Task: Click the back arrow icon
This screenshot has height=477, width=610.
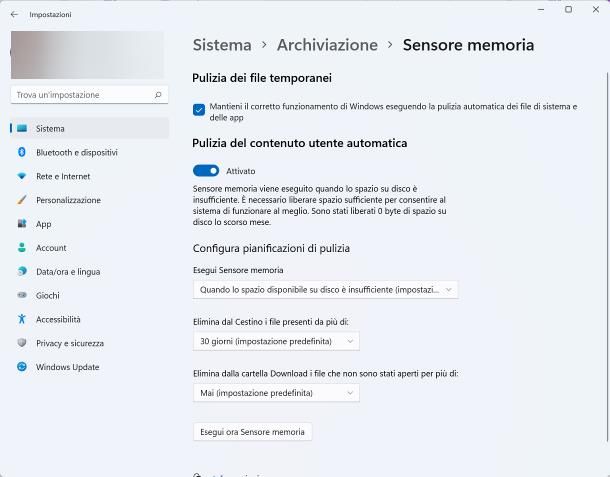Action: click(14, 14)
